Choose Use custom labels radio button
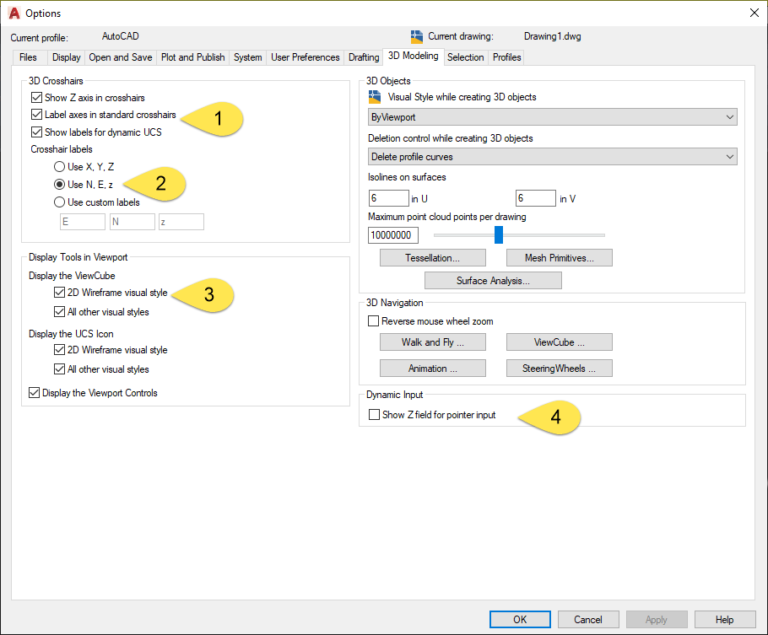This screenshot has height=635, width=768. (60, 202)
